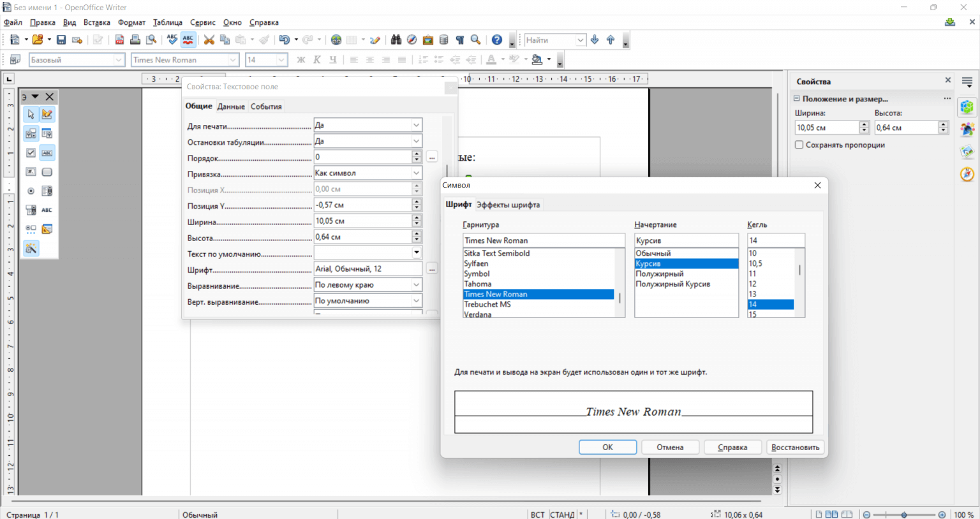Toggle nonprinting characters pilcrow button
This screenshot has width=980, height=519.
(x=460, y=40)
